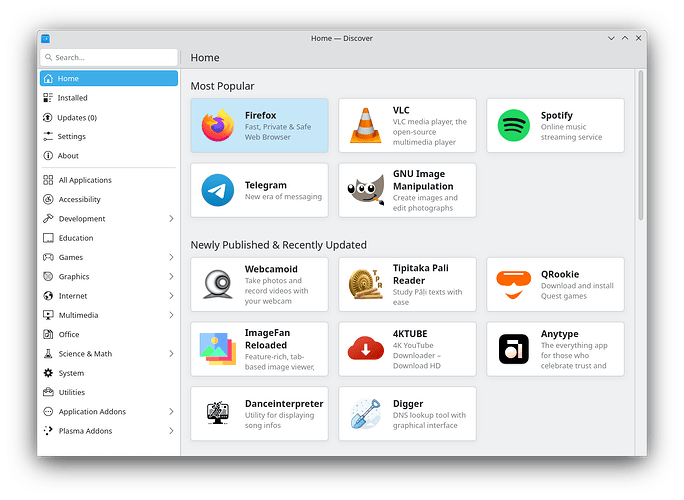Click the Webcamoid webcam icon
This screenshot has width=684, height=500.
tap(217, 284)
